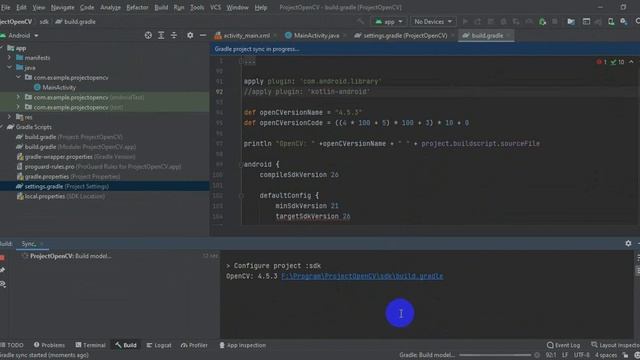Click the Debug app bug icon
The width and height of the screenshot is (640, 360).
pos(504,21)
